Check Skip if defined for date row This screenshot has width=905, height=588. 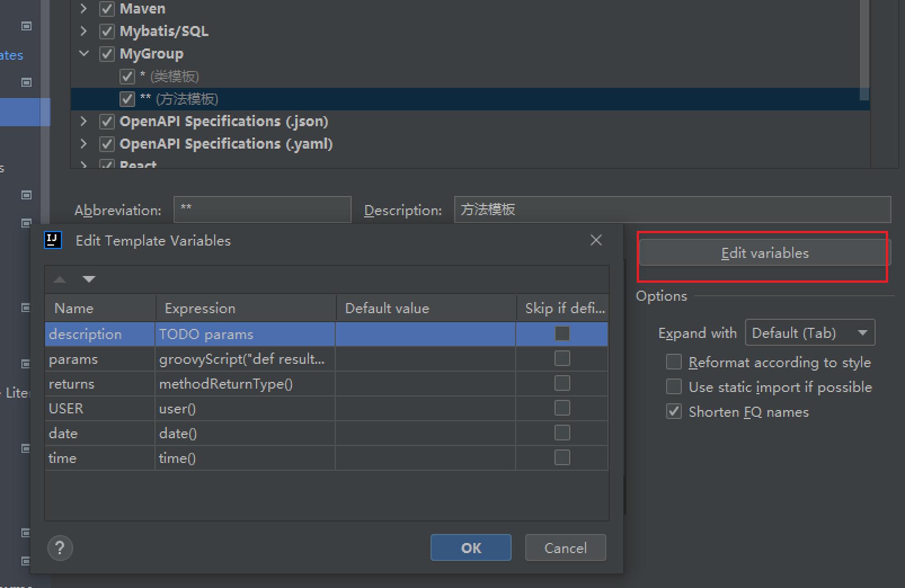(x=562, y=433)
